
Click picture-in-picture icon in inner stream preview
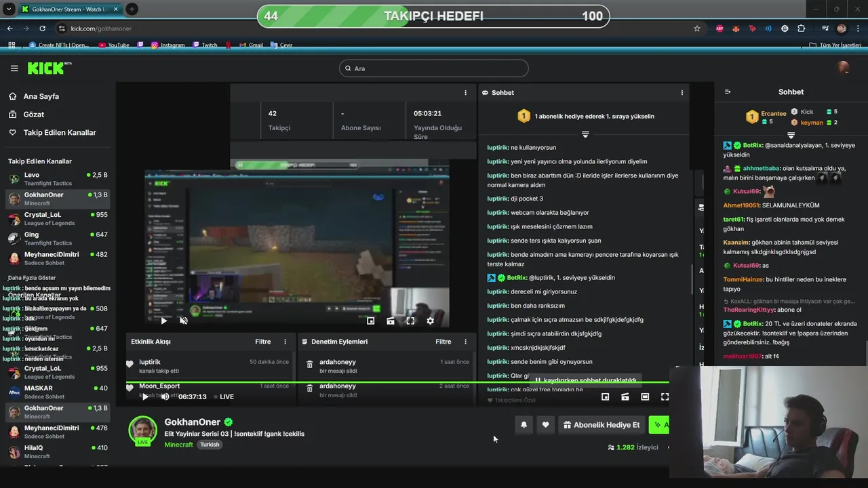click(x=371, y=321)
